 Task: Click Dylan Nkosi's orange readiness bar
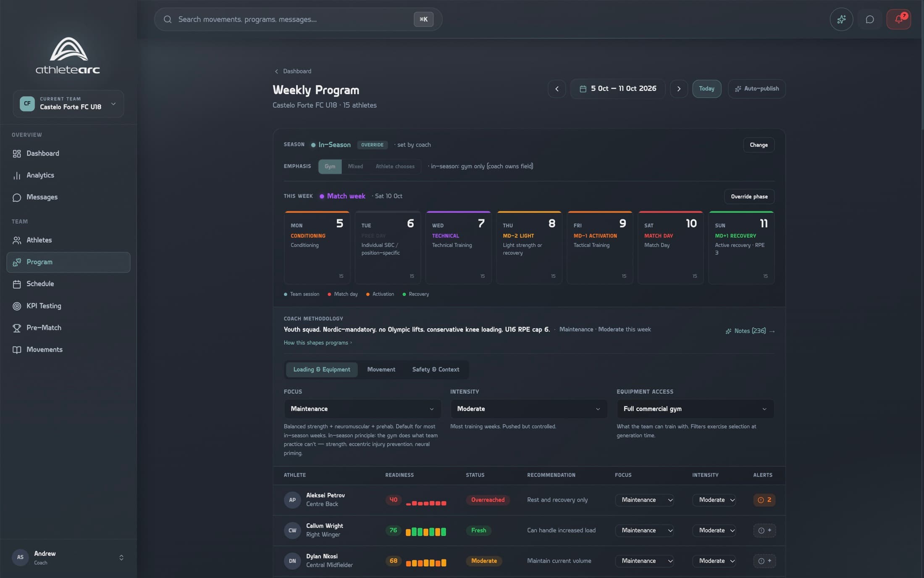(426, 562)
